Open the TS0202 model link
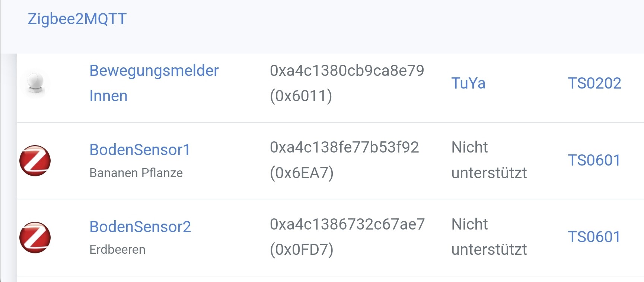644x282 pixels. (594, 83)
